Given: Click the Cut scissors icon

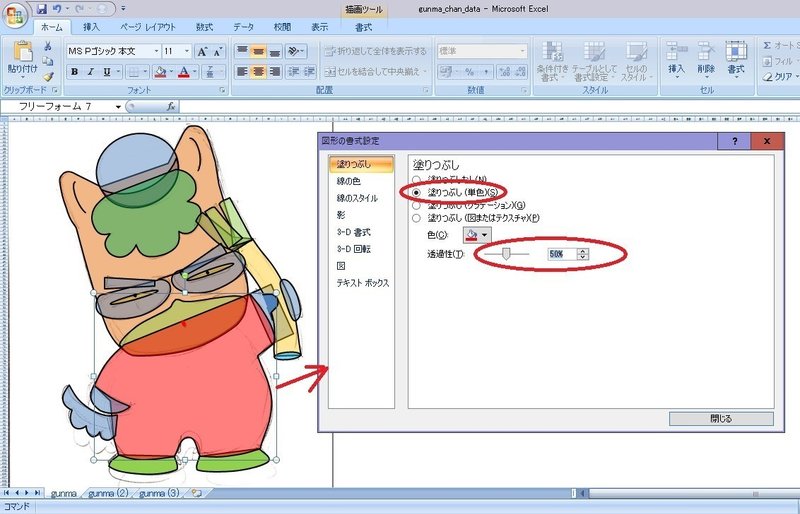Looking at the screenshot, I should 47,46.
